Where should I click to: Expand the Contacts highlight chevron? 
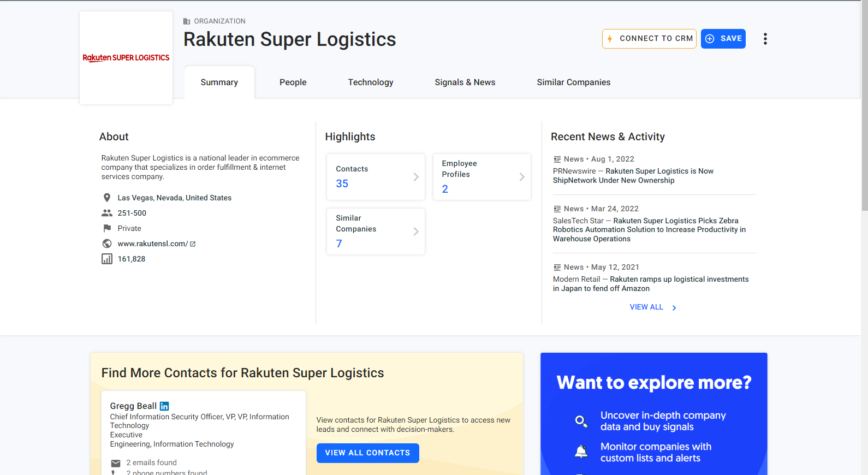[x=416, y=177]
